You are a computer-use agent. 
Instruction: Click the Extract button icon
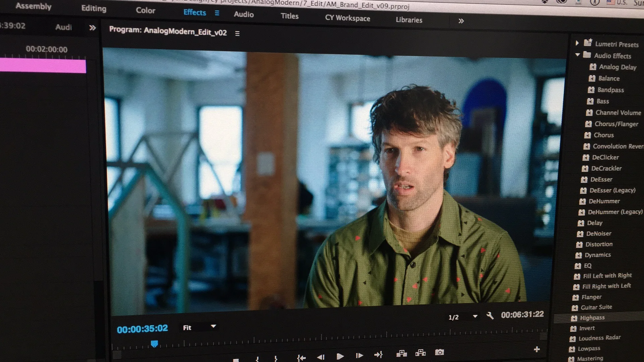click(420, 353)
